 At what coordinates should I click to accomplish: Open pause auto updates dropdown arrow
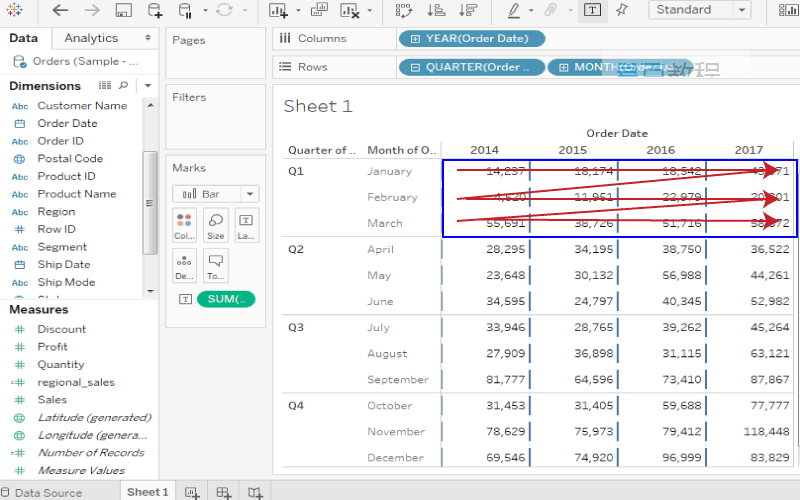point(205,10)
